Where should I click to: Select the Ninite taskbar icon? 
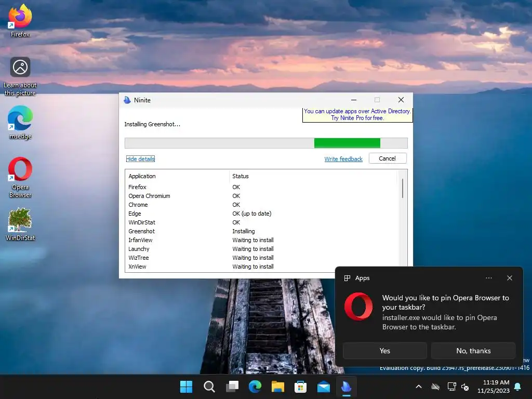[x=346, y=387]
